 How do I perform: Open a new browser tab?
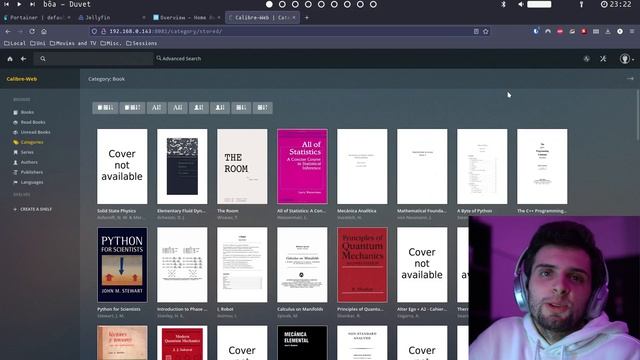(307, 18)
